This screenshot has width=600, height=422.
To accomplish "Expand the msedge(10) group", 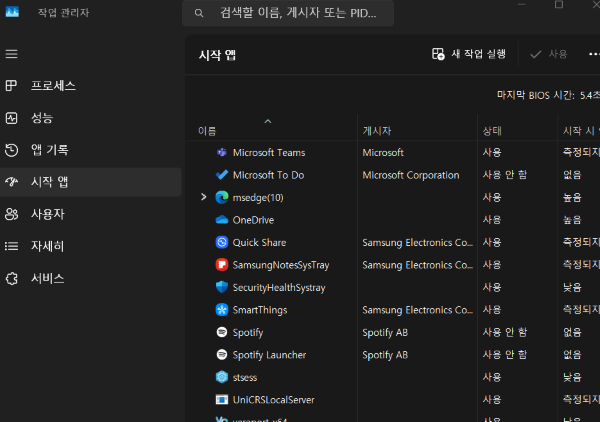I will click(204, 197).
